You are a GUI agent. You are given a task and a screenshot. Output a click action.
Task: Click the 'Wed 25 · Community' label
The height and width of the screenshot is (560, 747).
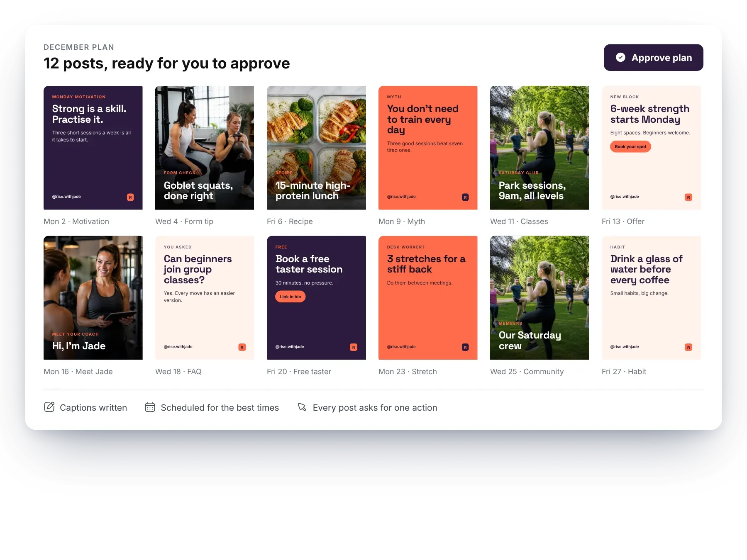[x=527, y=372]
